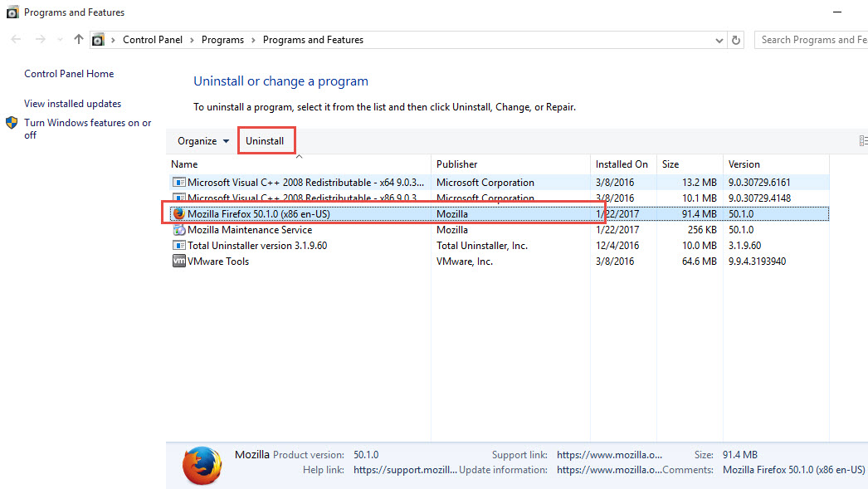Select the Mozilla Firefox 50.1.0 entry
Screen dimensions: 868x489
click(x=500, y=213)
